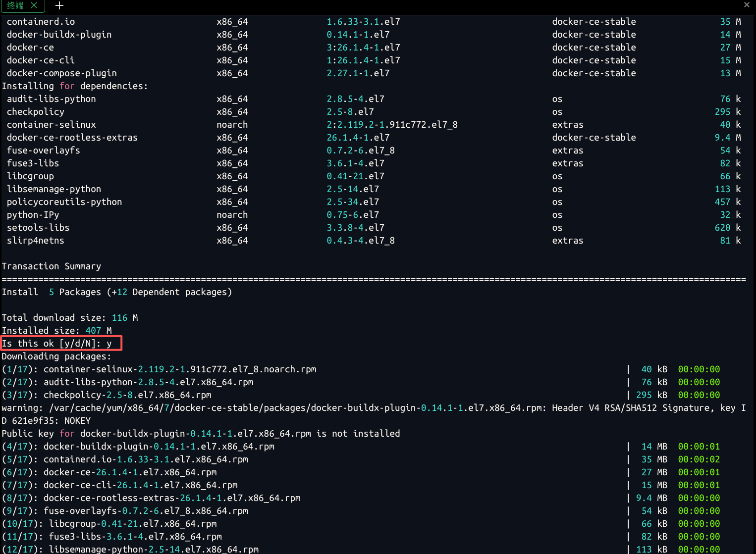Viewport: 756px width, 554px height.
Task: Click slirp4netns in the dependency list
Action: (x=35, y=241)
